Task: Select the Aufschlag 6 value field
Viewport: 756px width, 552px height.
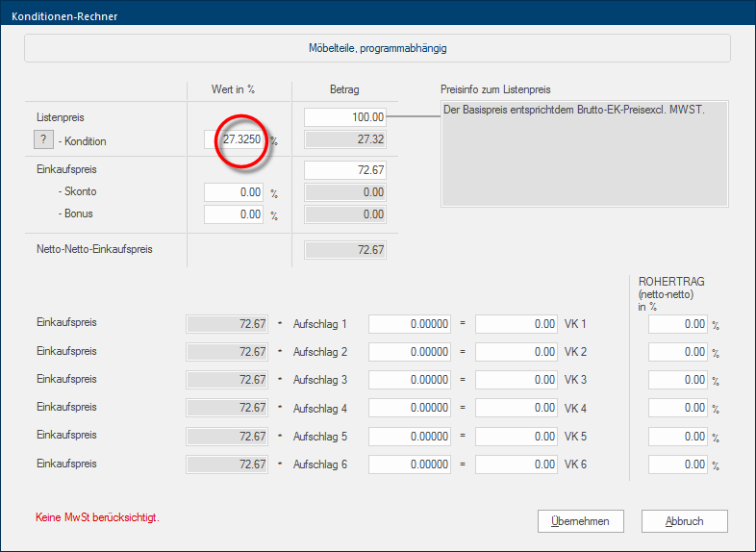Action: click(409, 465)
